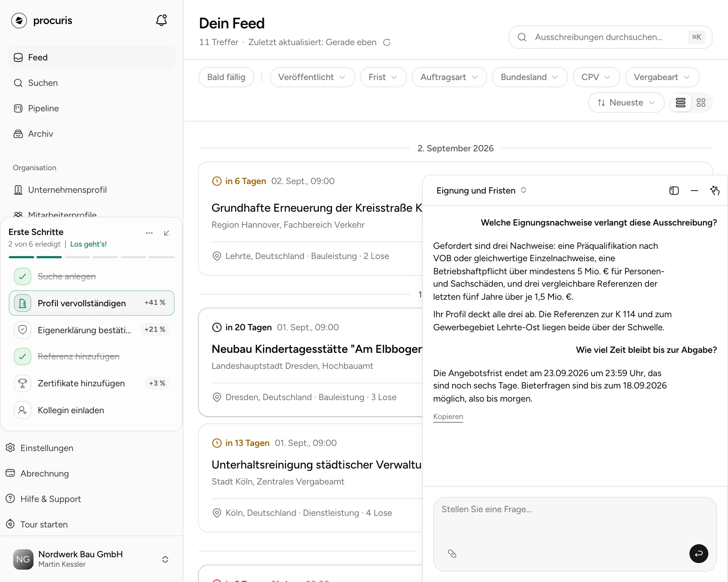Attach a file using the paperclip icon

(x=452, y=554)
